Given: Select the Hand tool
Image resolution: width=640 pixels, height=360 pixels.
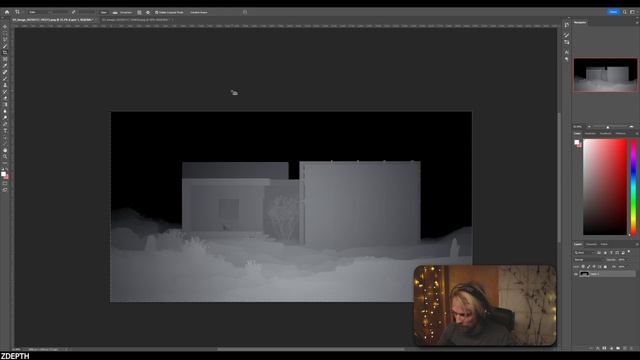Looking at the screenshot, I should (5, 150).
